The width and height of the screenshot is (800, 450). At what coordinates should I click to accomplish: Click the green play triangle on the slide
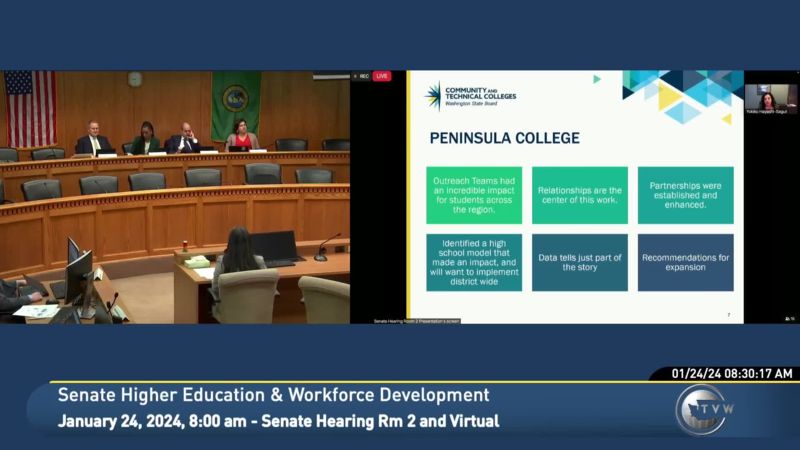click(x=597, y=79)
